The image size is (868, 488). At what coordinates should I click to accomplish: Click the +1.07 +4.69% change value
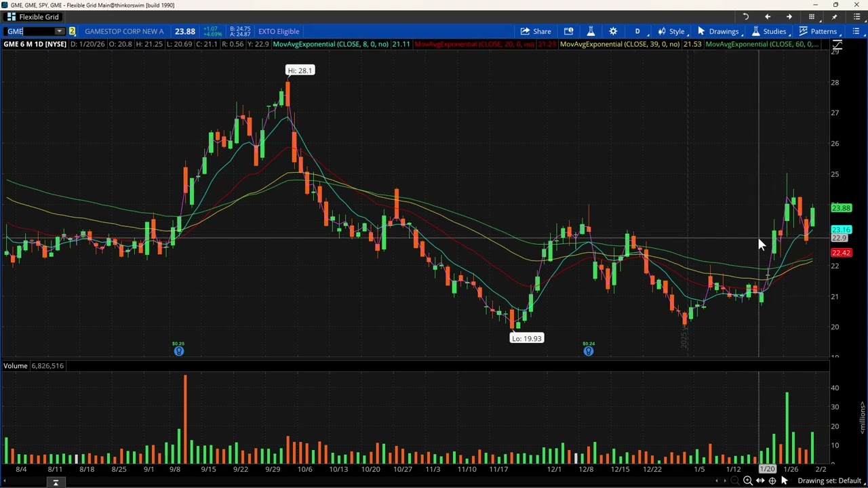pos(214,31)
